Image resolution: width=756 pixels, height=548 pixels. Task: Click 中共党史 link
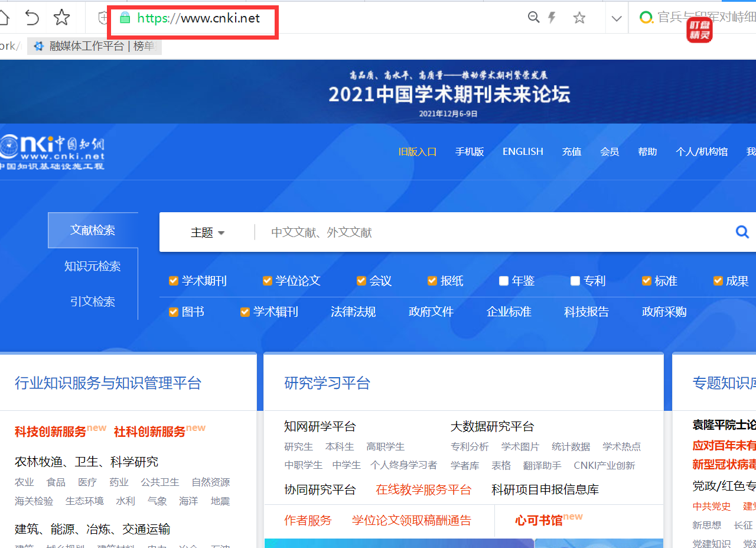click(712, 507)
